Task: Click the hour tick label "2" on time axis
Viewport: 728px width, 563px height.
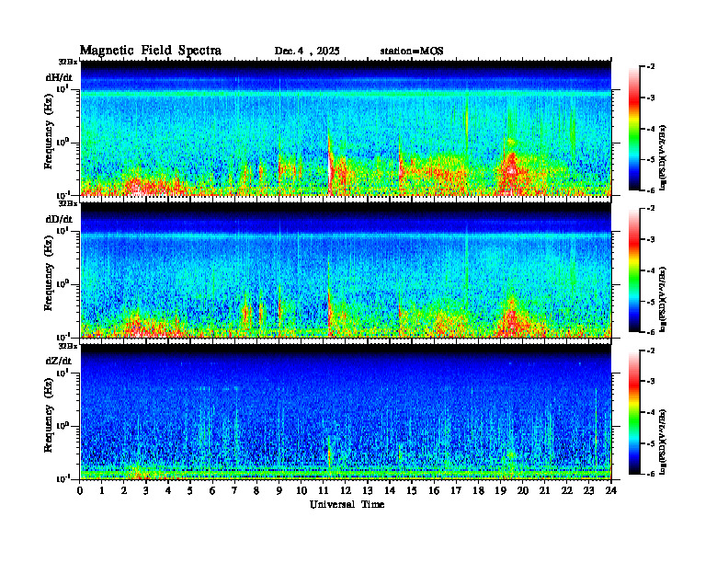Action: 123,490
